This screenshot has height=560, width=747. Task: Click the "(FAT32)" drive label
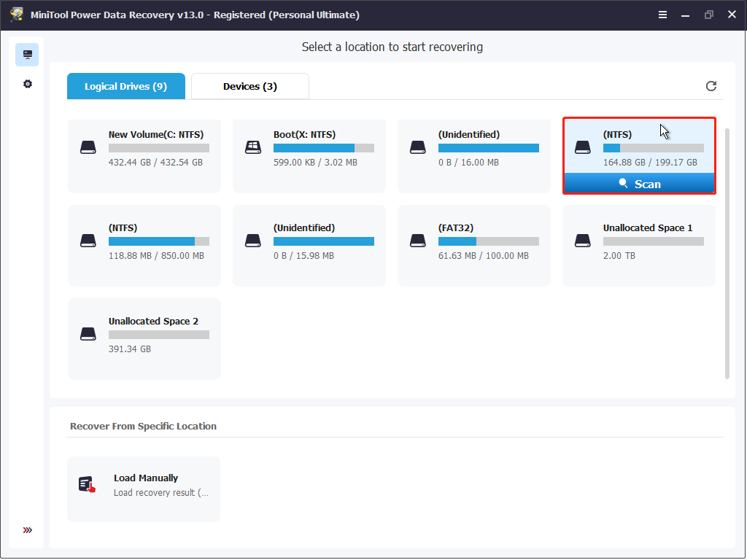(x=456, y=228)
